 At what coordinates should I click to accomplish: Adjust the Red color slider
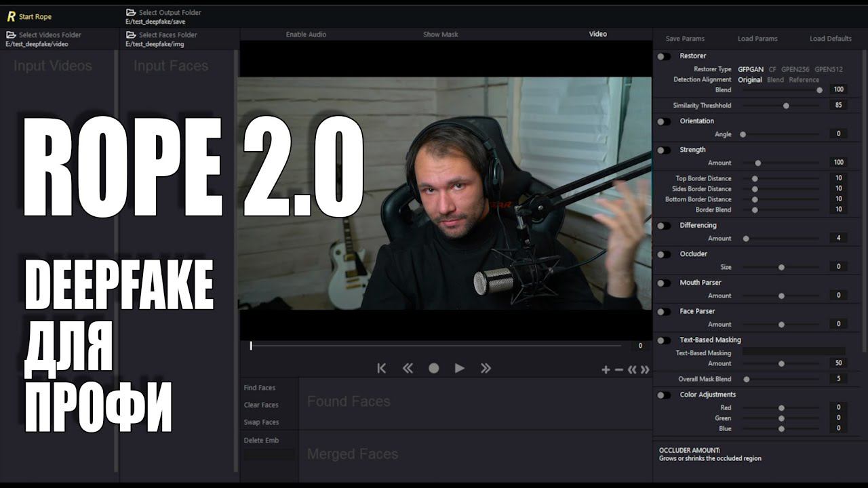pyautogui.click(x=781, y=408)
